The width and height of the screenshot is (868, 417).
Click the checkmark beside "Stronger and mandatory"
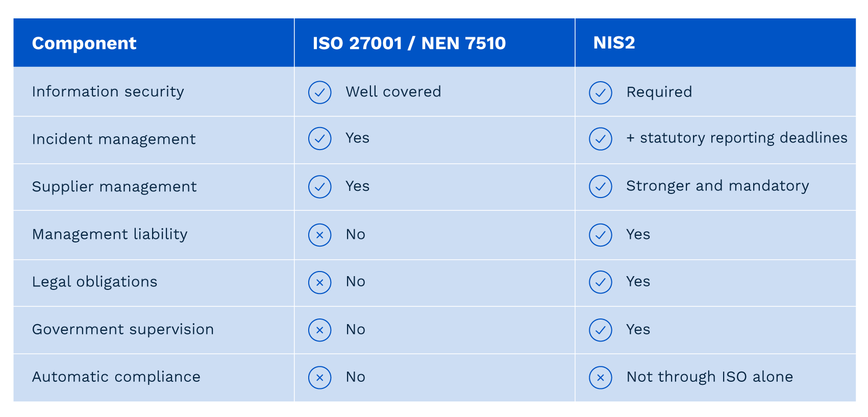click(x=601, y=186)
